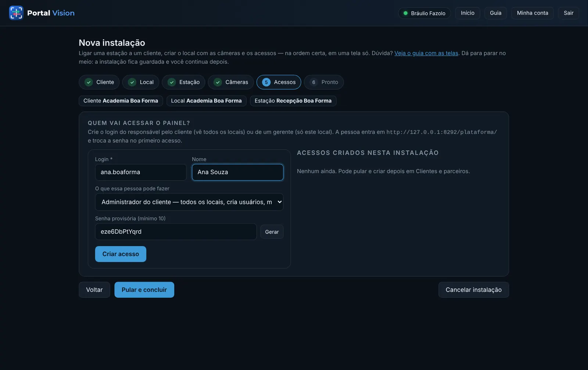Click the label Senha provisória (mínimo 10)
588x370 pixels.
pyautogui.click(x=130, y=219)
